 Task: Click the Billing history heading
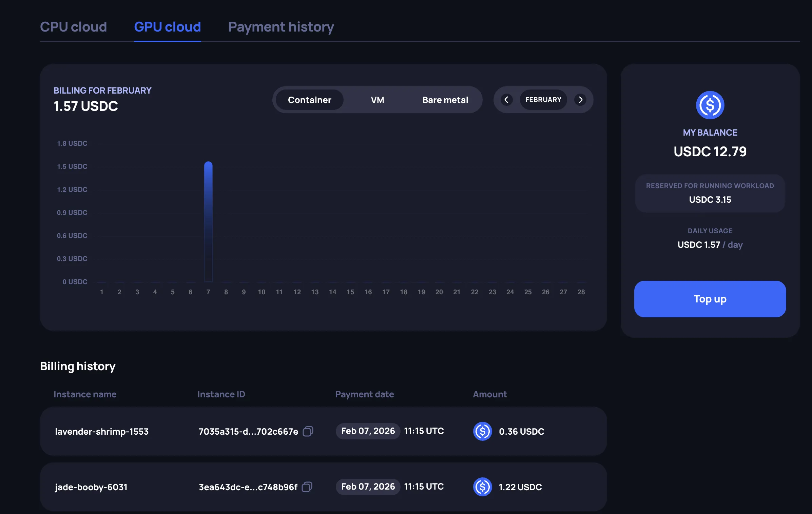tap(78, 366)
